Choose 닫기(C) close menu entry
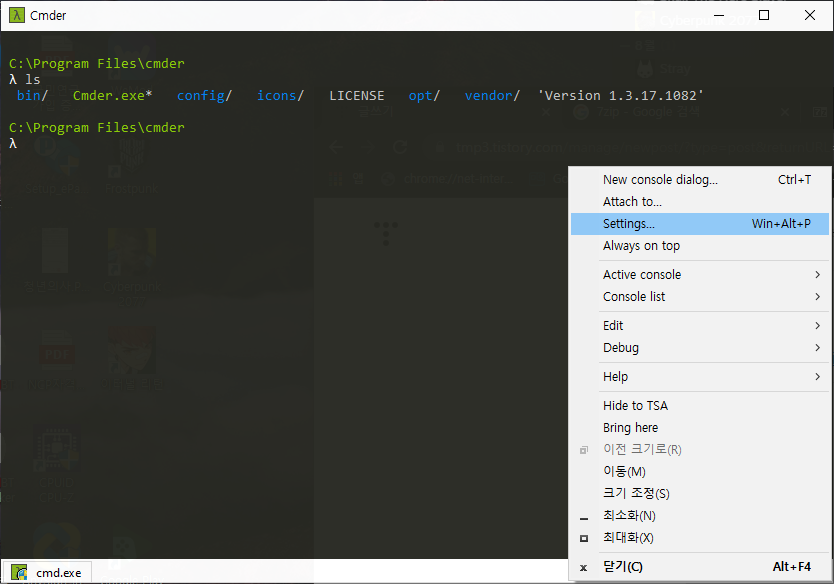Screen dimensions: 834x584 coord(699,567)
